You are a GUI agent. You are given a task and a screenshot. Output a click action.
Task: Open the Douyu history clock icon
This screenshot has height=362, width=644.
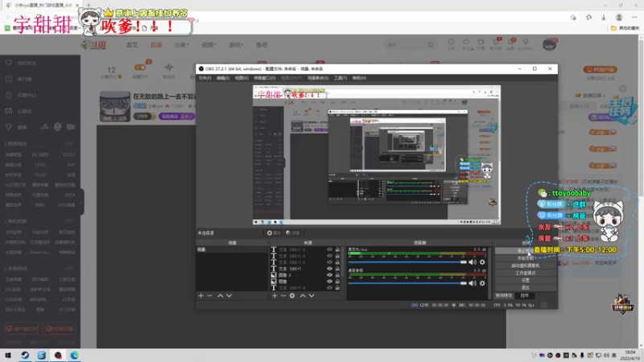(x=452, y=43)
